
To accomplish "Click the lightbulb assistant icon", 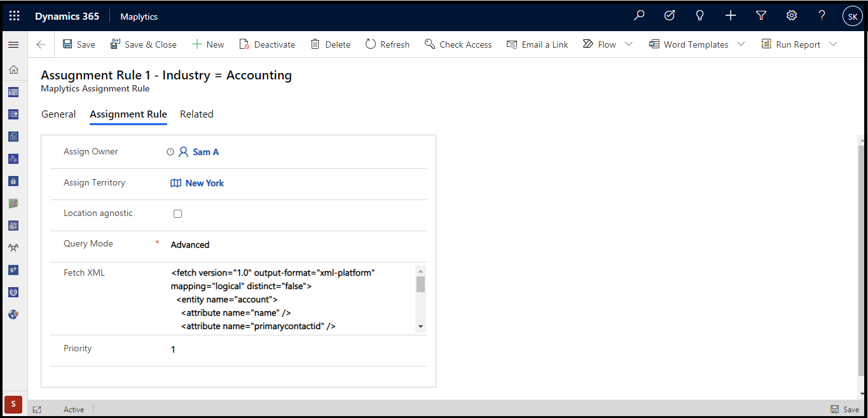I will pos(700,17).
